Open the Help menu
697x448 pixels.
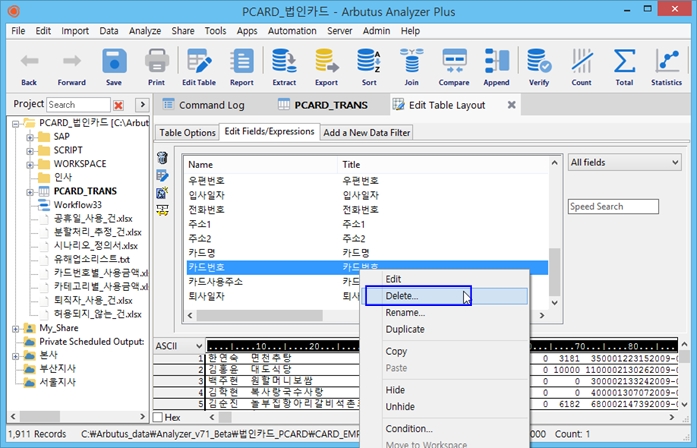click(410, 31)
